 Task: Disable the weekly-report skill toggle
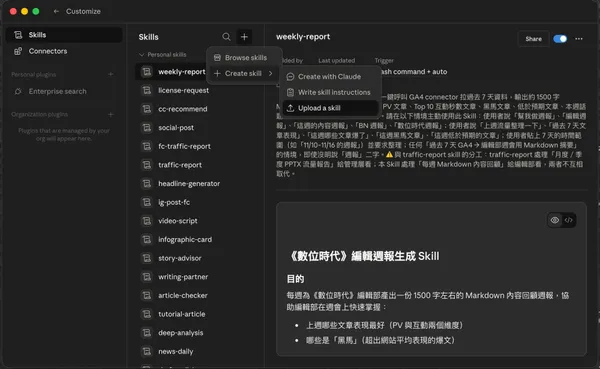click(560, 39)
